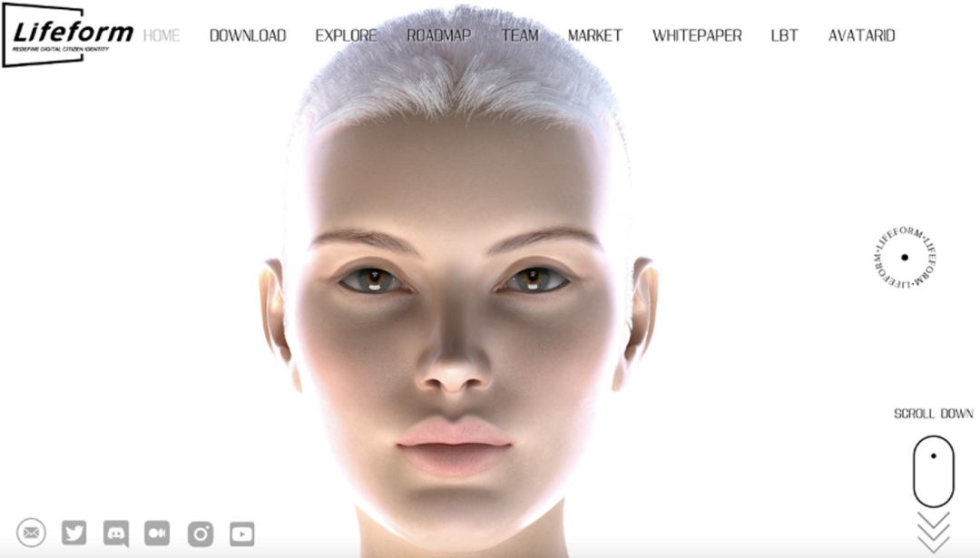The image size is (980, 558).
Task: Click the double chevron down arrows
Action: click(934, 532)
